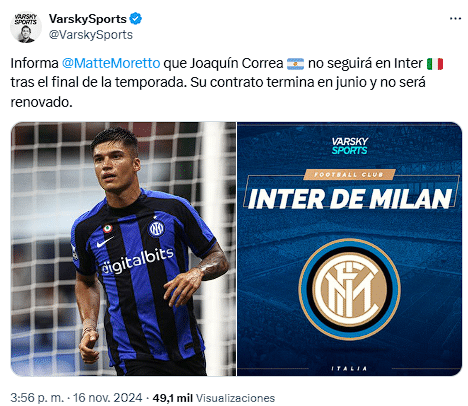Click the 49,1 mil Visualizaciones count

[214, 398]
